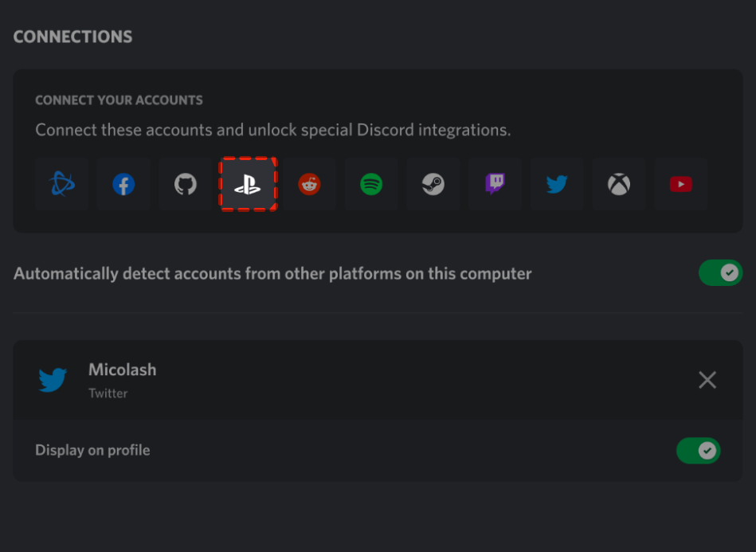The height and width of the screenshot is (552, 756).
Task: Select the YouTube connection icon
Action: click(x=680, y=184)
